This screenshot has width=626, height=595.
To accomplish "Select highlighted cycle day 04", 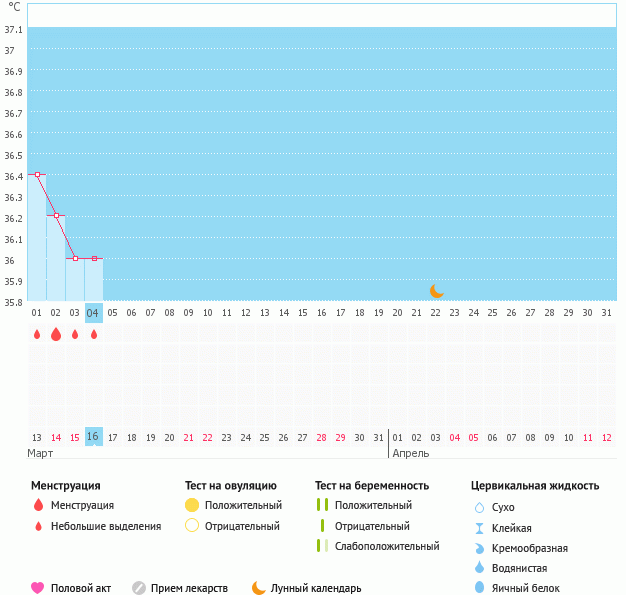I will point(94,312).
